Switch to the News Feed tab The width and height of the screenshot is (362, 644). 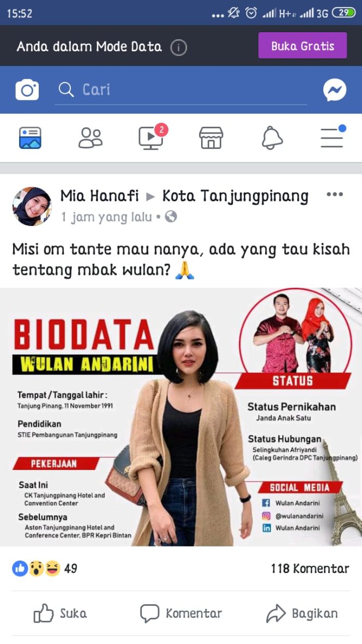30,138
